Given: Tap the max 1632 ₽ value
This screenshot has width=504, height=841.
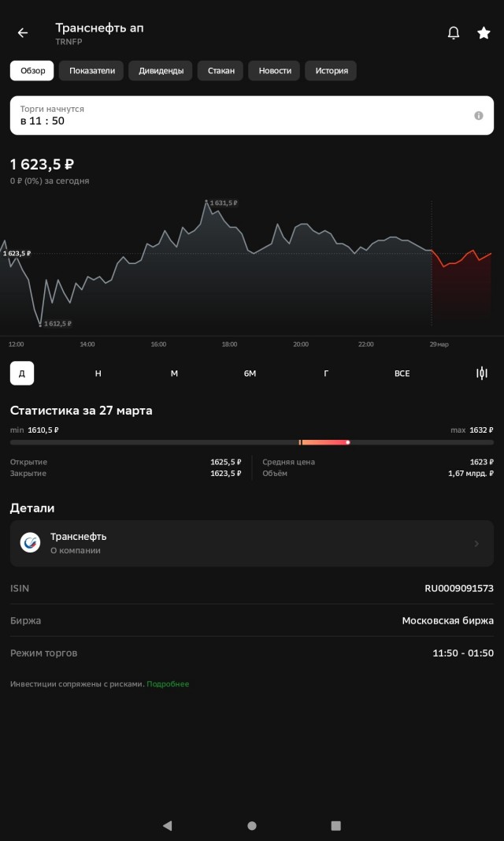Looking at the screenshot, I should click(481, 430).
